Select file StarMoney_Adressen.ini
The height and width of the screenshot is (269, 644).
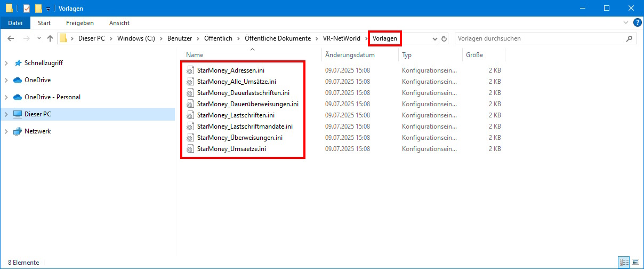coord(230,70)
